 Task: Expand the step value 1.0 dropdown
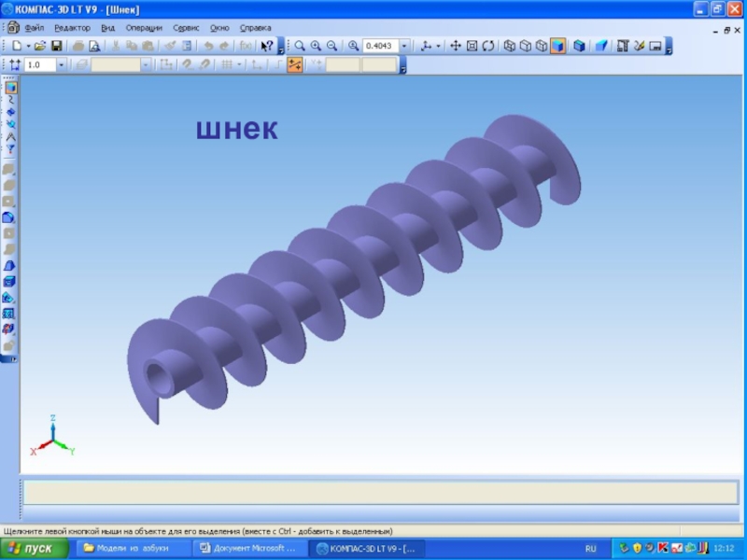tap(61, 64)
